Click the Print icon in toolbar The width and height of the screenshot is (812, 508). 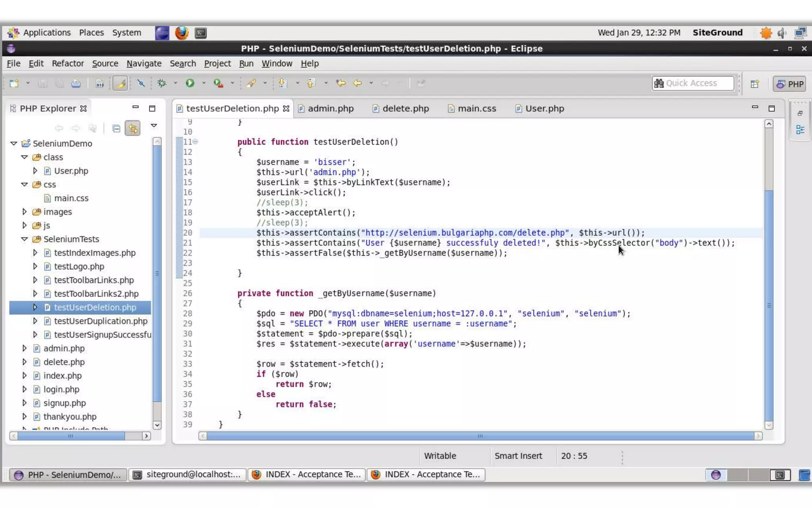tap(76, 83)
